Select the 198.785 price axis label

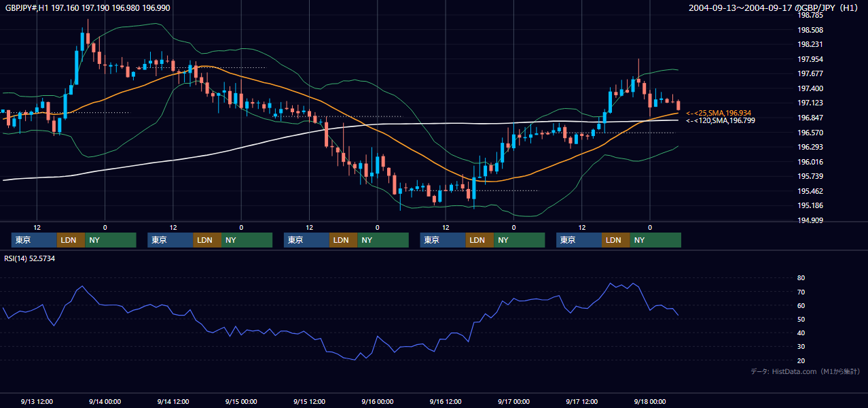pyautogui.click(x=810, y=15)
